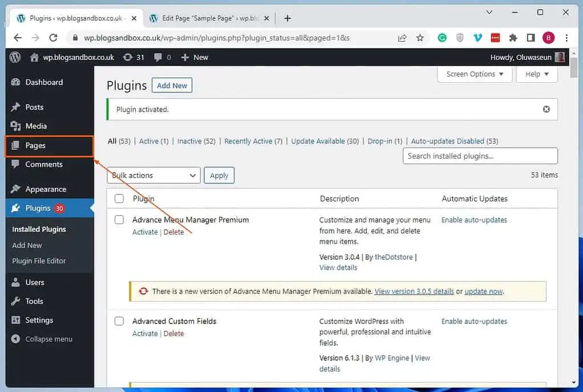Viewport: 583px width, 392px height.
Task: Click the Apply bulk action button
Action: 219,175
